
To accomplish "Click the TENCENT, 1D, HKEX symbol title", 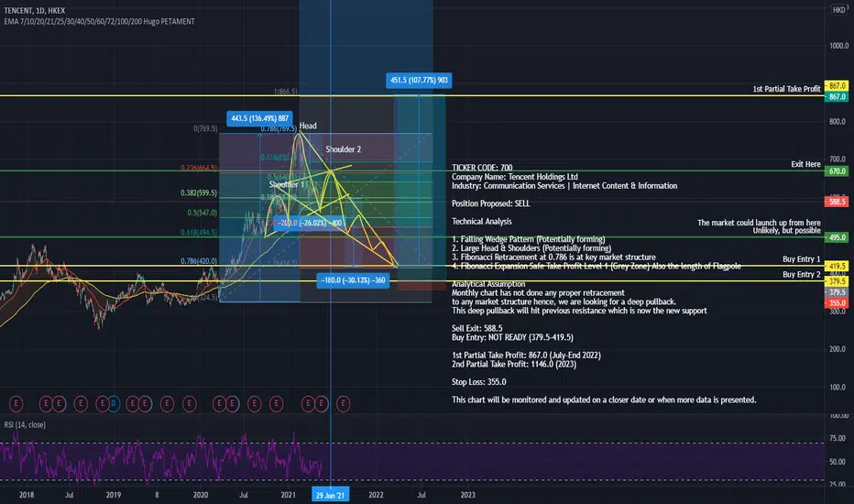I will click(x=34, y=10).
